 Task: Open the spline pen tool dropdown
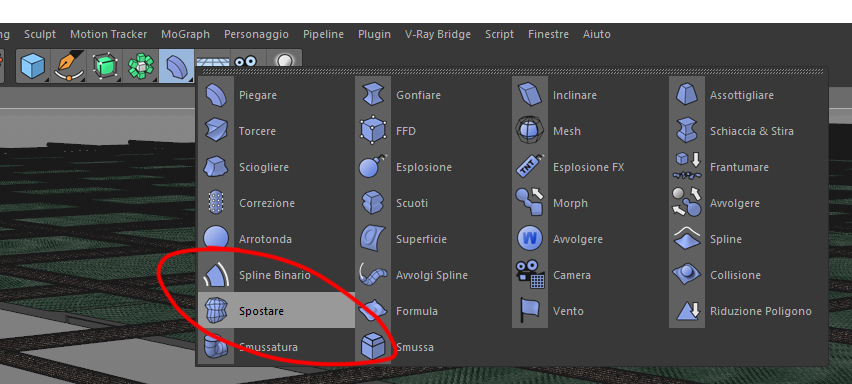(69, 66)
